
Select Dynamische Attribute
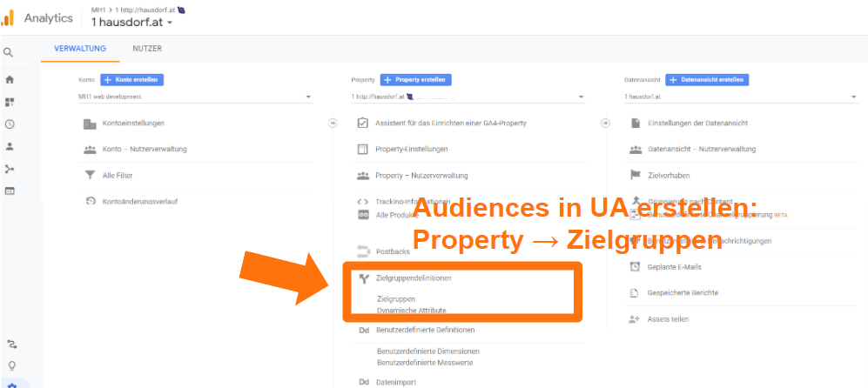pos(411,311)
